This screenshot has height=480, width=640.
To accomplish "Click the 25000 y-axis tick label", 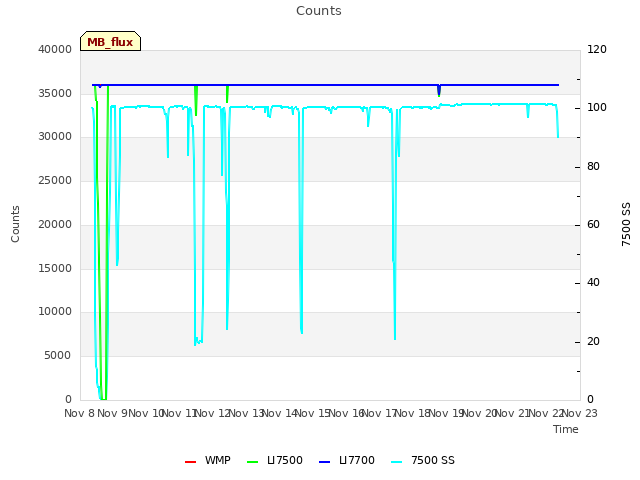I will 55,180.
